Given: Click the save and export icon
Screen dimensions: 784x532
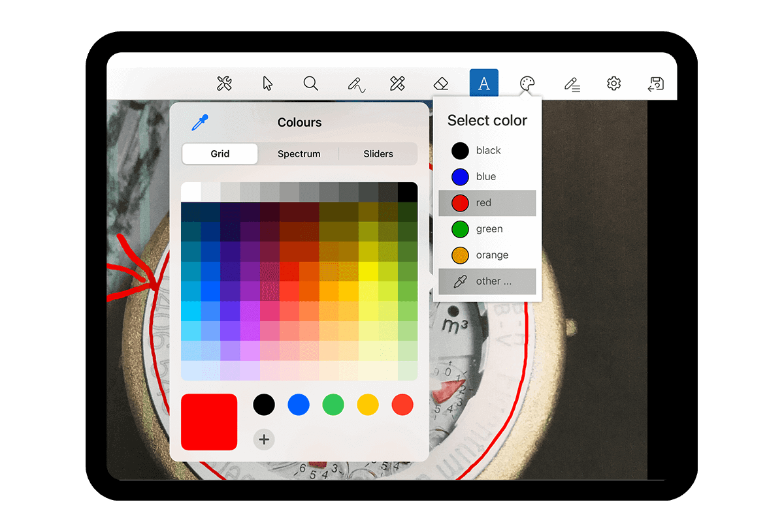Looking at the screenshot, I should 656,84.
